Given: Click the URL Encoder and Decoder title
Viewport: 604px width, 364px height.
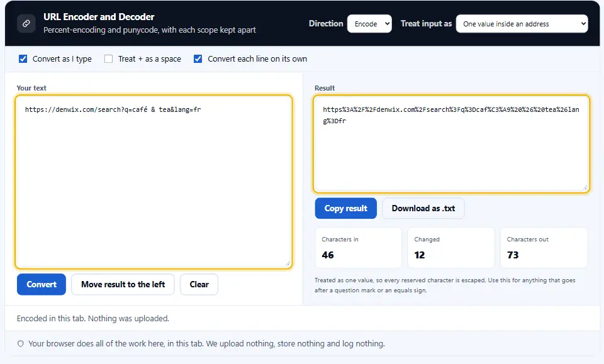Looking at the screenshot, I should point(99,17).
